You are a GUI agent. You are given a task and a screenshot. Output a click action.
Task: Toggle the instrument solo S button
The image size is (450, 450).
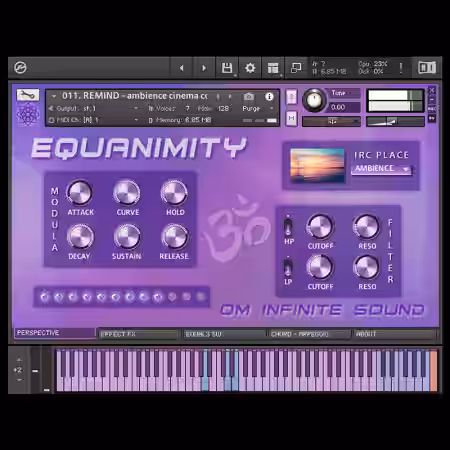[x=291, y=97]
